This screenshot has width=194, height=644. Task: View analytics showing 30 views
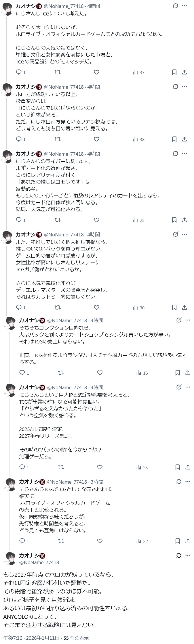click(139, 308)
